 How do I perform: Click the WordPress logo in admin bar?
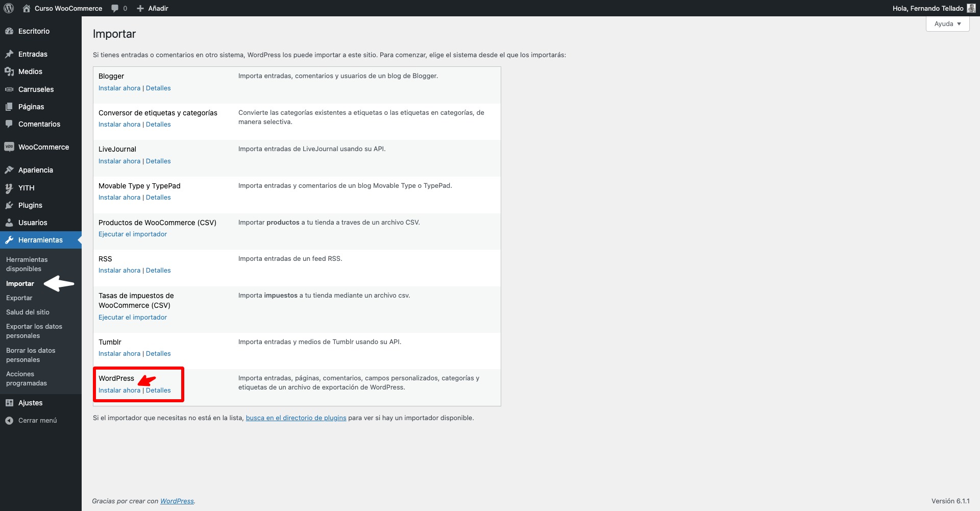(9, 8)
